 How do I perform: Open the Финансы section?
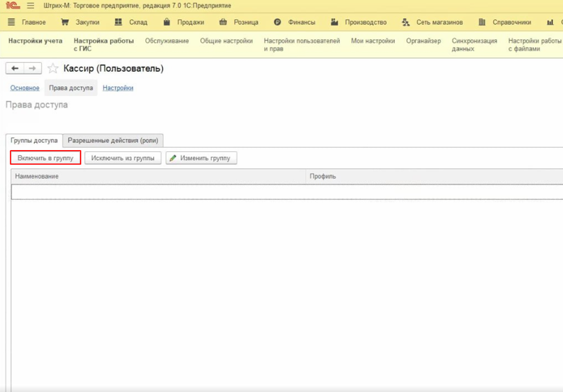pos(294,22)
